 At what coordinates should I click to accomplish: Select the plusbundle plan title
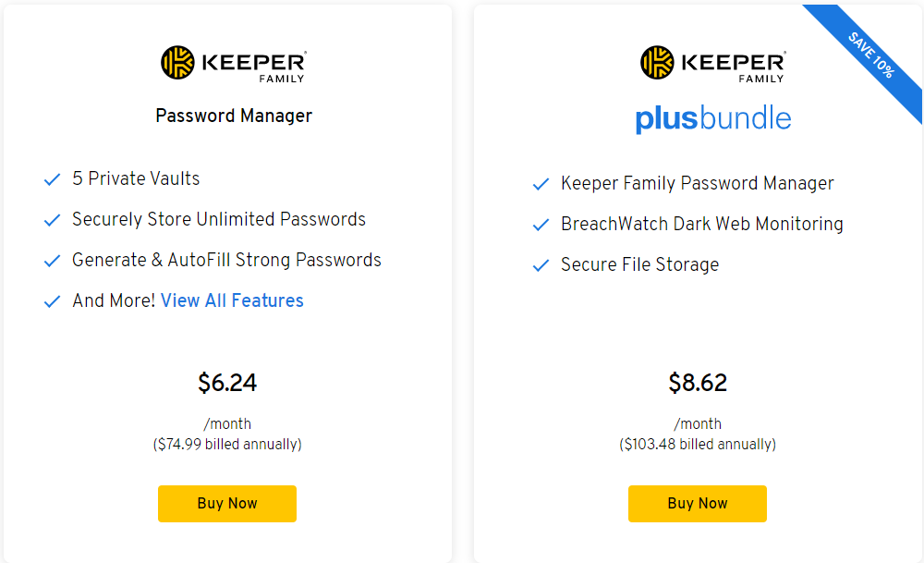(x=713, y=118)
